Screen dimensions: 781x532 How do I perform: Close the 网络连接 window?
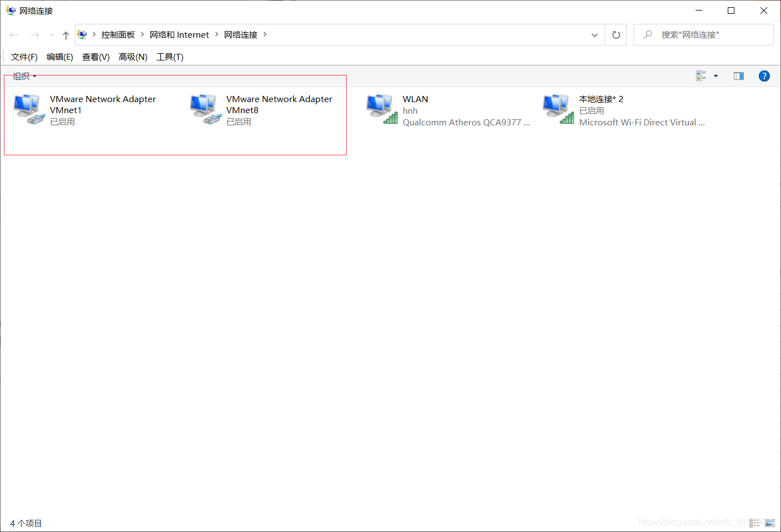coord(764,11)
